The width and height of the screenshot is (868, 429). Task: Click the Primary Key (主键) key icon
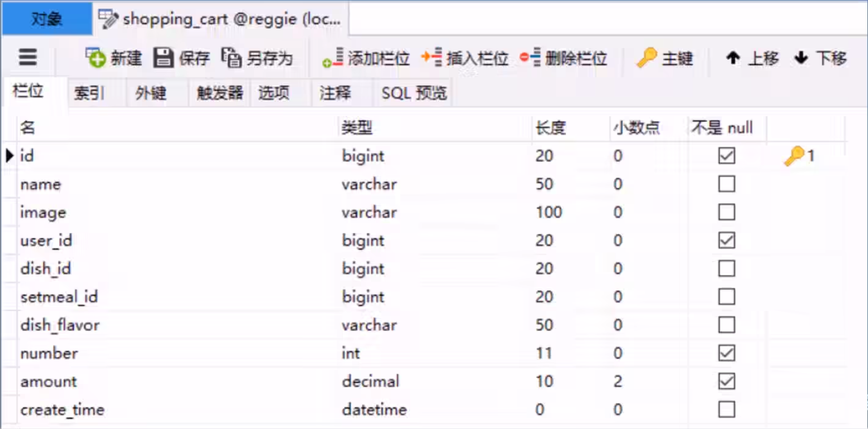[x=647, y=58]
